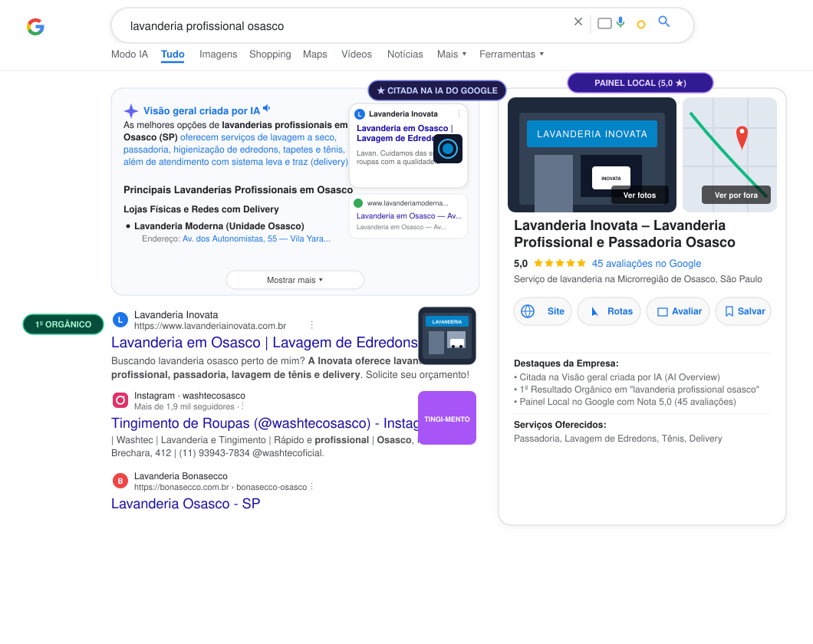Click the Lavanderia Inovata result thumbnail
The width and height of the screenshot is (813, 644).
tap(447, 336)
